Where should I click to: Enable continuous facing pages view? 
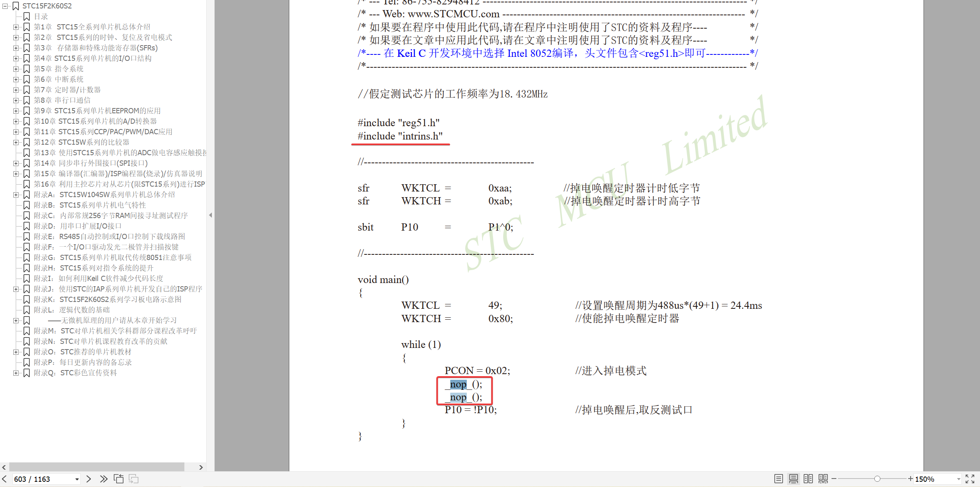tap(823, 479)
